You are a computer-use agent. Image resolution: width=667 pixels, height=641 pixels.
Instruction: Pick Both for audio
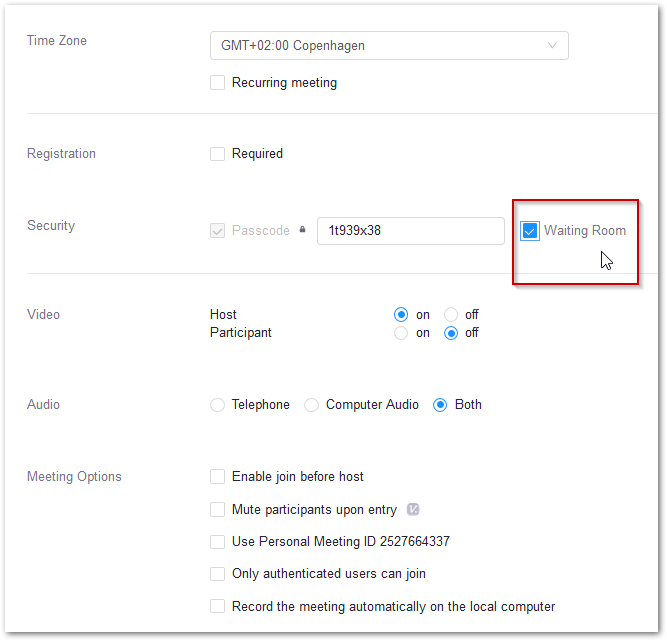440,405
